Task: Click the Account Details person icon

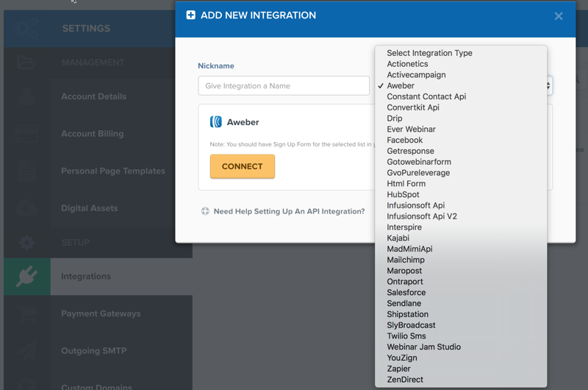Action: pos(27,96)
